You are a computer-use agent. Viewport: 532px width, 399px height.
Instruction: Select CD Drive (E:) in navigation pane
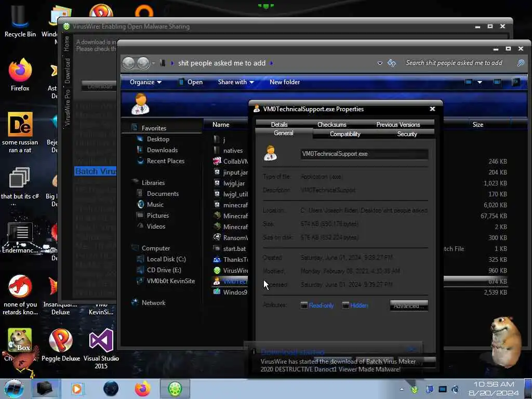coord(164,270)
